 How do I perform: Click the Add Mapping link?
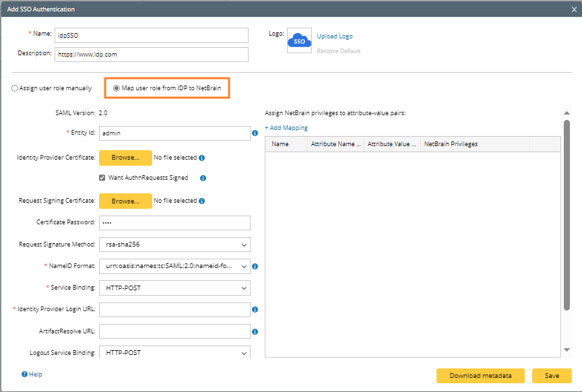coord(286,127)
